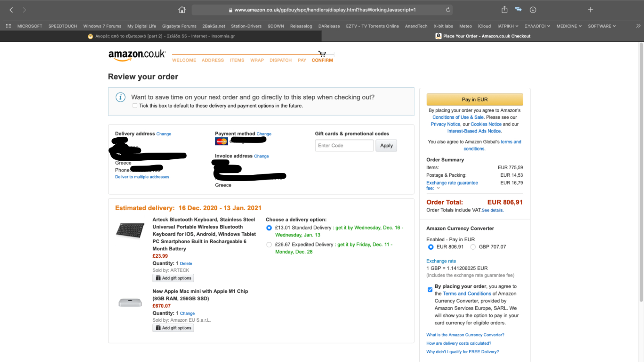Open the Terms and Conditions link for Currency Converter

(x=467, y=294)
